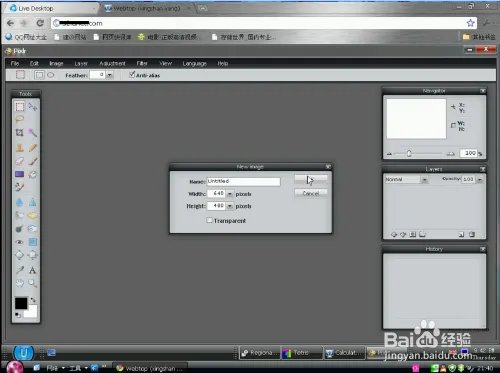Open the Filter menu
Screen dimensions: 500x373
[142, 63]
